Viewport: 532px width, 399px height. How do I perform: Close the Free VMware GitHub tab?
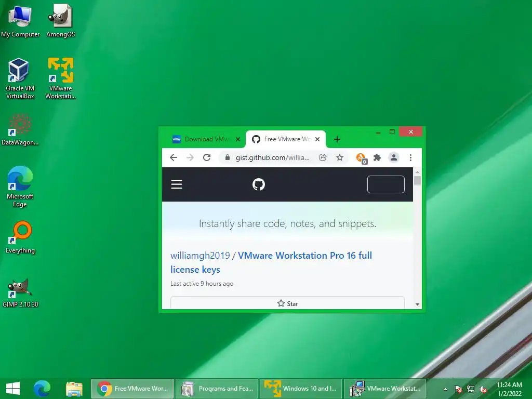[317, 139]
